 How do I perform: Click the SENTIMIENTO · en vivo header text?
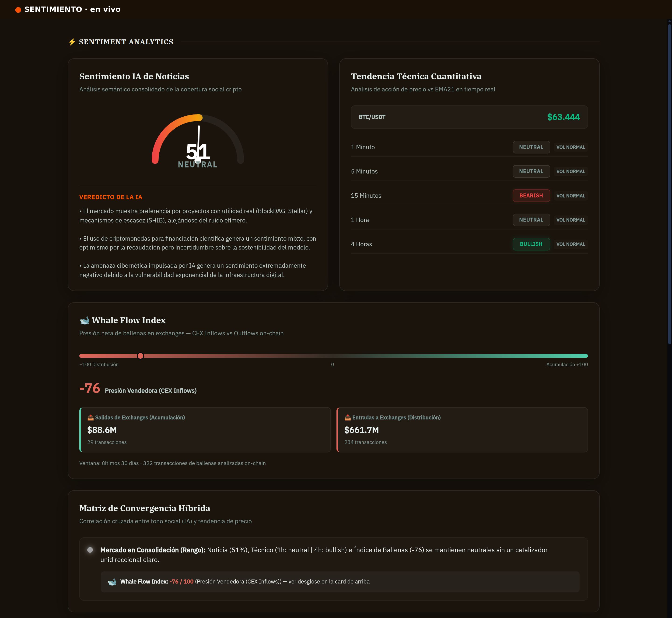point(72,9)
